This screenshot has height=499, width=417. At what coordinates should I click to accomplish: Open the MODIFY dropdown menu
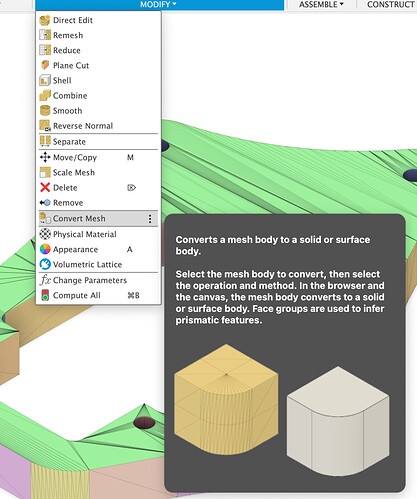[x=159, y=5]
